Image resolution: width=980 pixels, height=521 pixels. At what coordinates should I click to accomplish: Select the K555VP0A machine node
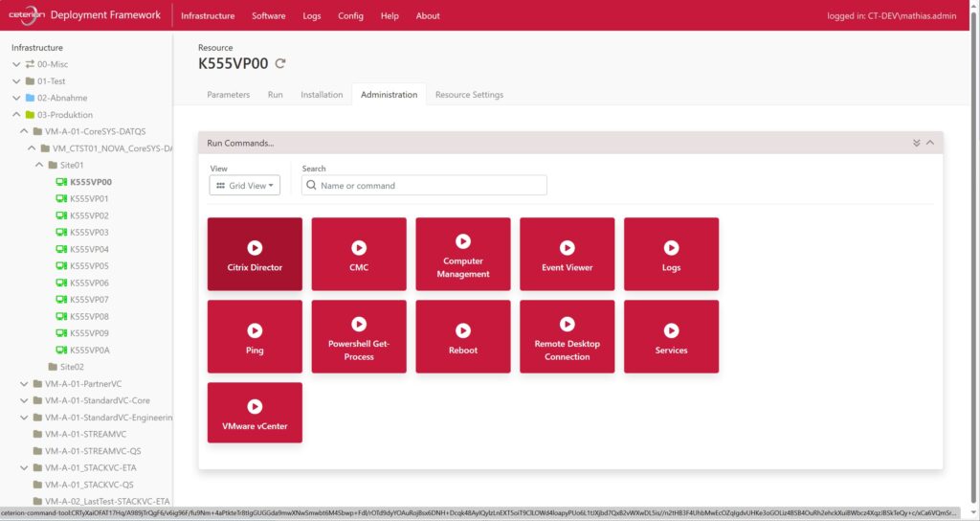[x=82, y=351]
